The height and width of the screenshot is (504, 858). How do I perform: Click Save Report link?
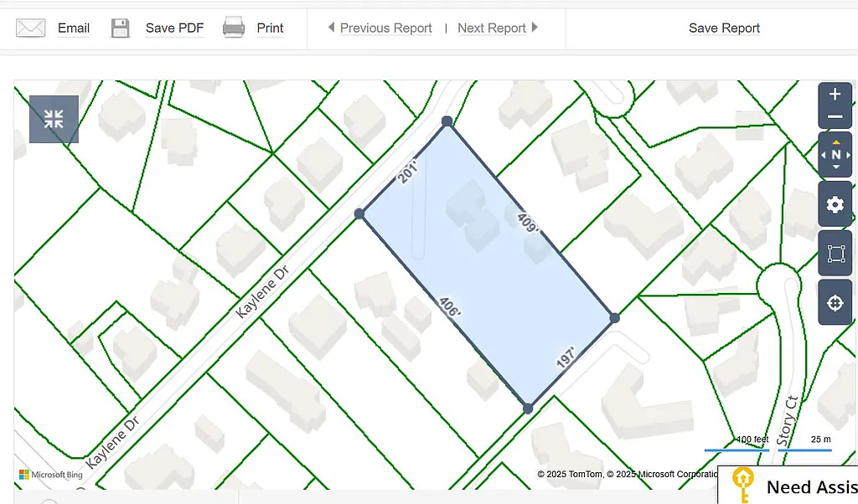pos(724,28)
